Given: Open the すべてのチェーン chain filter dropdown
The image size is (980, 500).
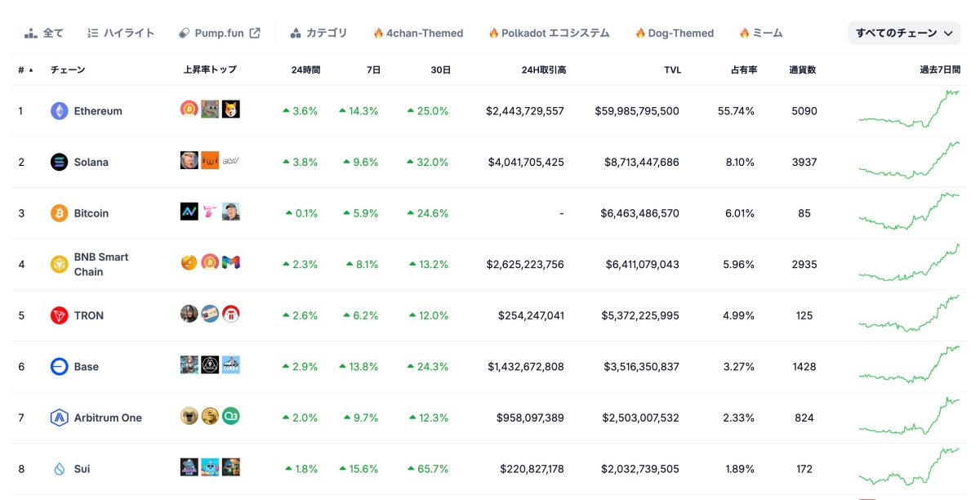Looking at the screenshot, I should tap(904, 33).
